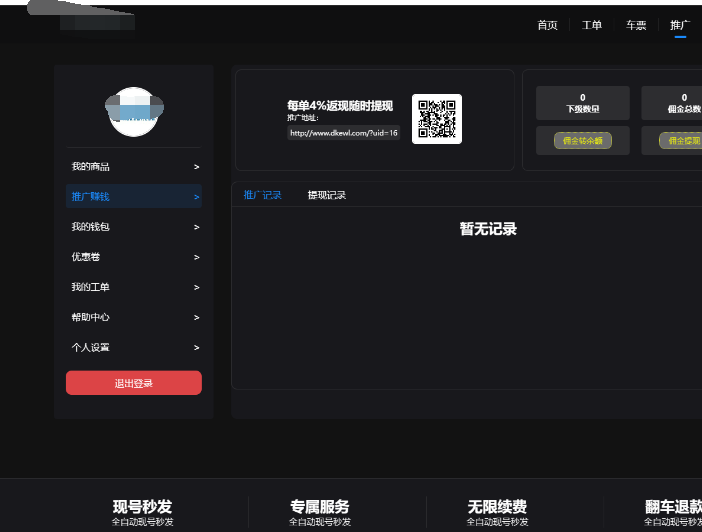Viewport: 702px width, 532px height.
Task: Click the user avatar in the sidebar
Action: pyautogui.click(x=134, y=111)
